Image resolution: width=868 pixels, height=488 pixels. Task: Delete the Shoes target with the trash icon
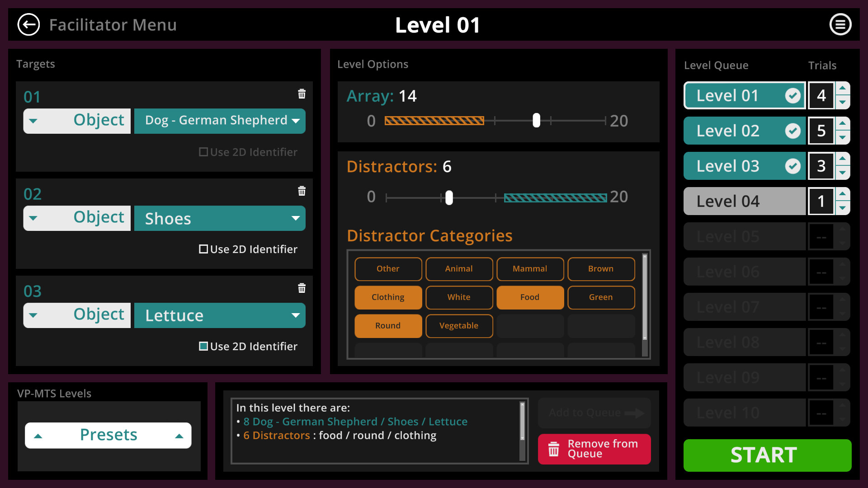302,191
